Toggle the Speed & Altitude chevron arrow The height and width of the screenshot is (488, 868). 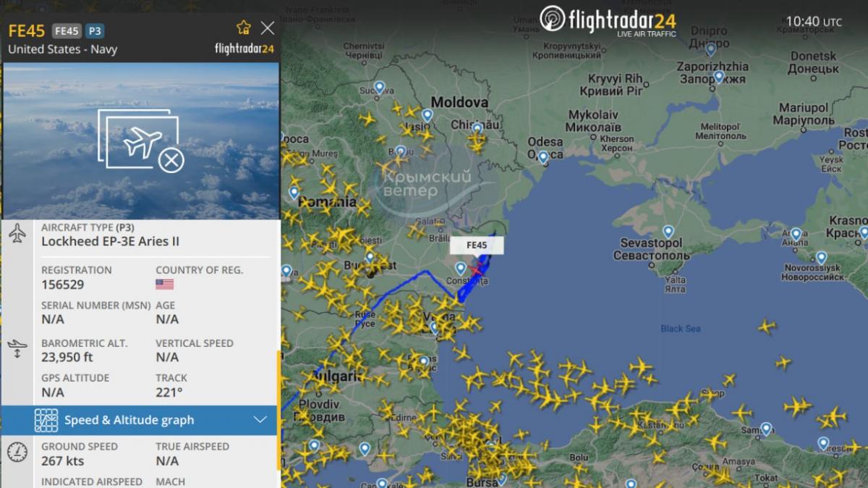260,420
